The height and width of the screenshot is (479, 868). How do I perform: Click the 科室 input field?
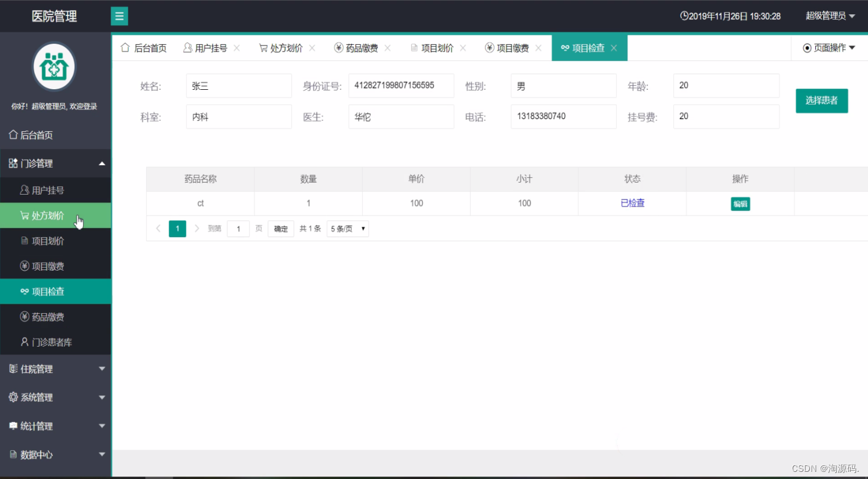click(x=239, y=117)
